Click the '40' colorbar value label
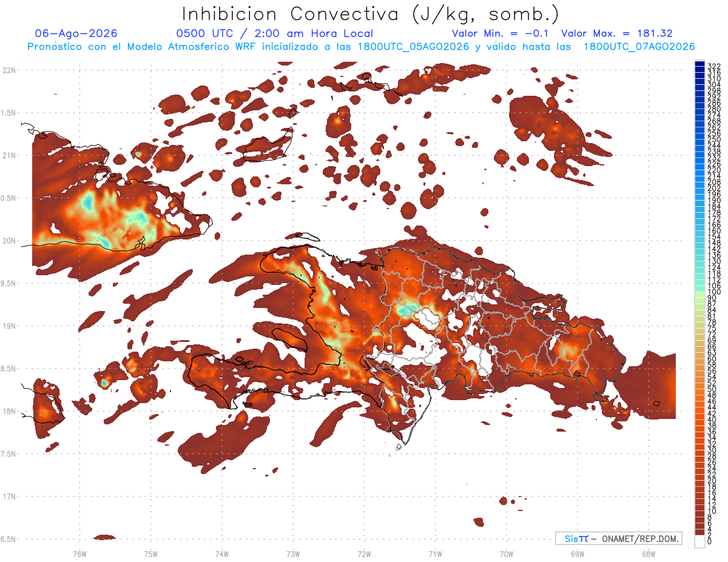 pos(712,420)
